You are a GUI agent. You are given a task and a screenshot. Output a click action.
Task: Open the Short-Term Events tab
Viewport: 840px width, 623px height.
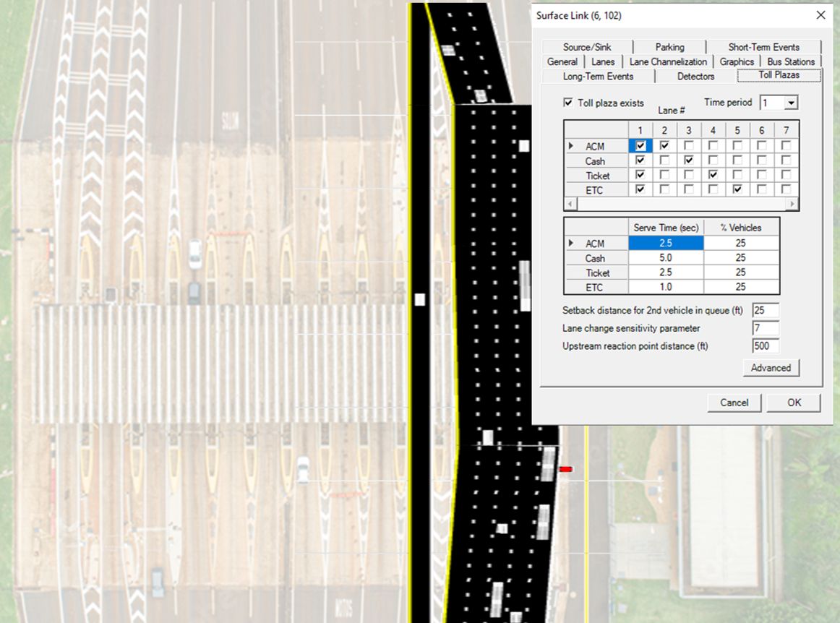click(x=763, y=47)
